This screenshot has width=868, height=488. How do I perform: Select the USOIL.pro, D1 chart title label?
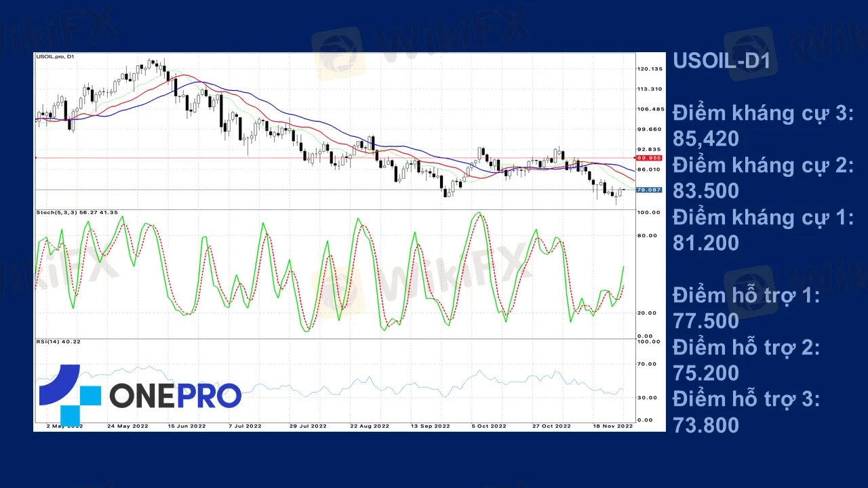pyautogui.click(x=55, y=56)
